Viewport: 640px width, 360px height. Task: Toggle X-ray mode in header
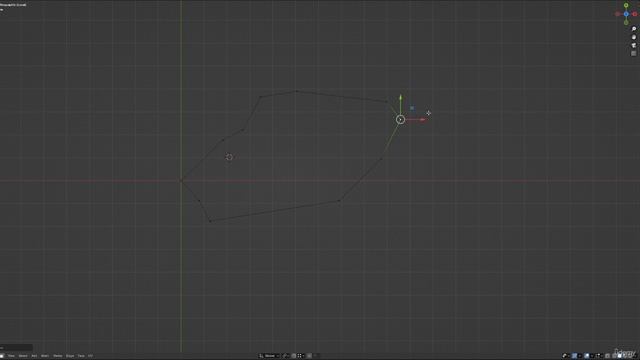pyautogui.click(x=607, y=356)
